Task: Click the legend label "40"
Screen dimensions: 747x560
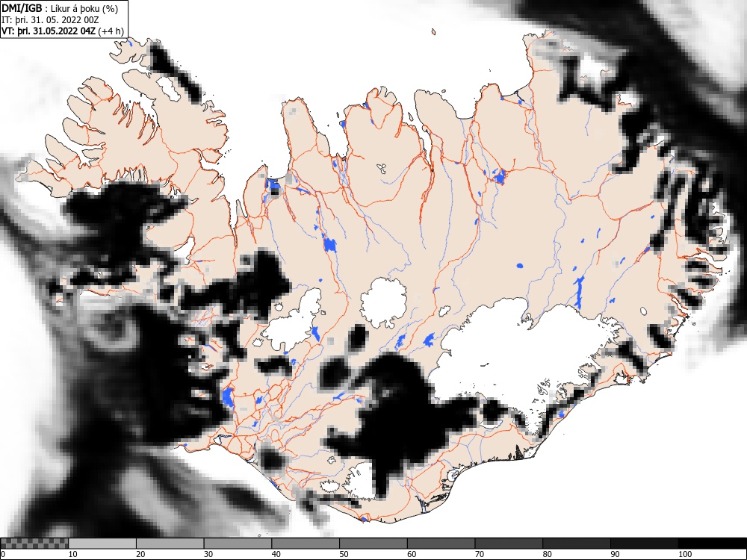Action: 276,554
